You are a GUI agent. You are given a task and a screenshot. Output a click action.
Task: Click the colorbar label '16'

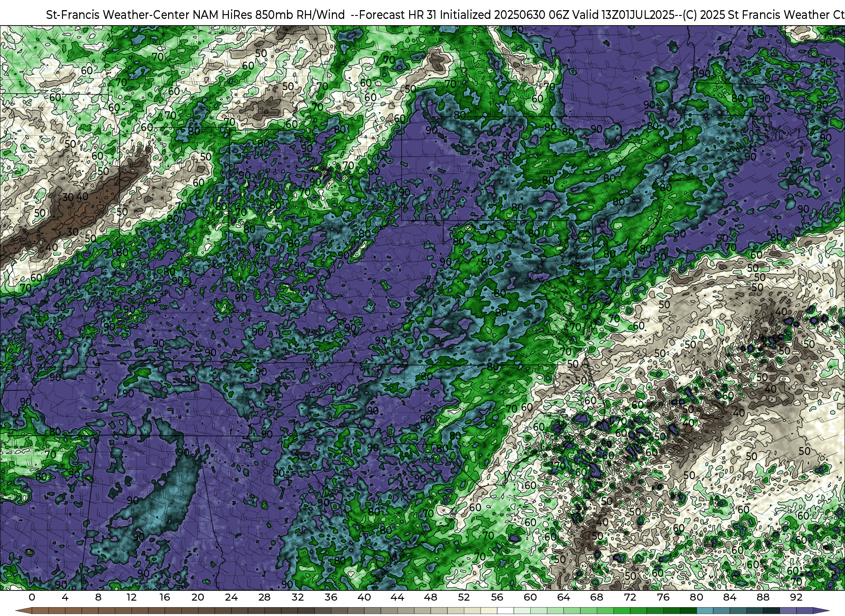coord(165,598)
